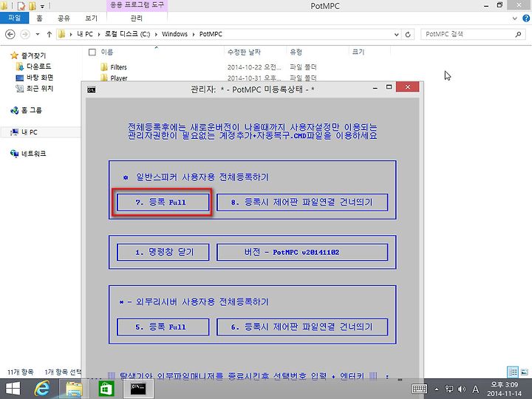
Task: Show hidden system tray icons
Action: click(x=437, y=389)
